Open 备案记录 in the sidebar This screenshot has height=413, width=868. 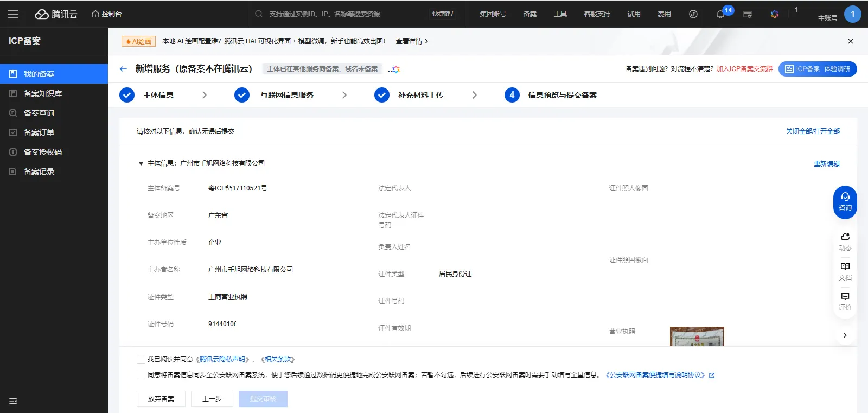[x=54, y=171]
